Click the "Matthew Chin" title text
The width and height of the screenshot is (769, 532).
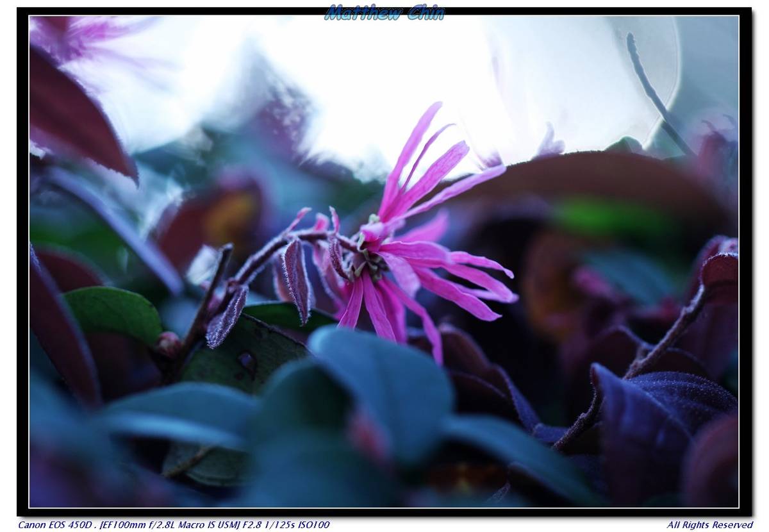click(x=384, y=13)
